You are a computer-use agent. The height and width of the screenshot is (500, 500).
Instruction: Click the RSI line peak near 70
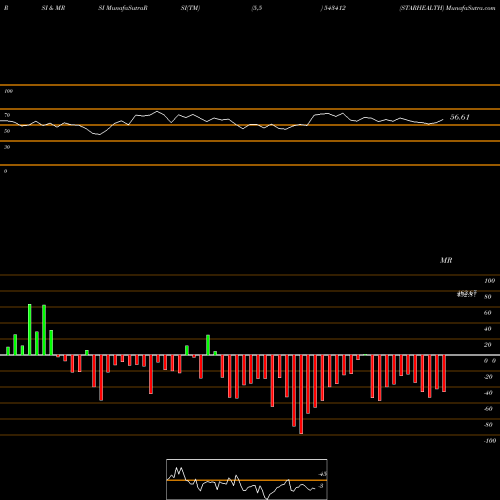click(x=157, y=112)
